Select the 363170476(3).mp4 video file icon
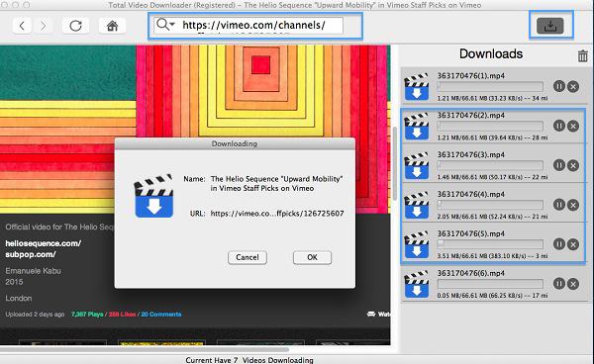This screenshot has height=364, width=594. [x=417, y=166]
